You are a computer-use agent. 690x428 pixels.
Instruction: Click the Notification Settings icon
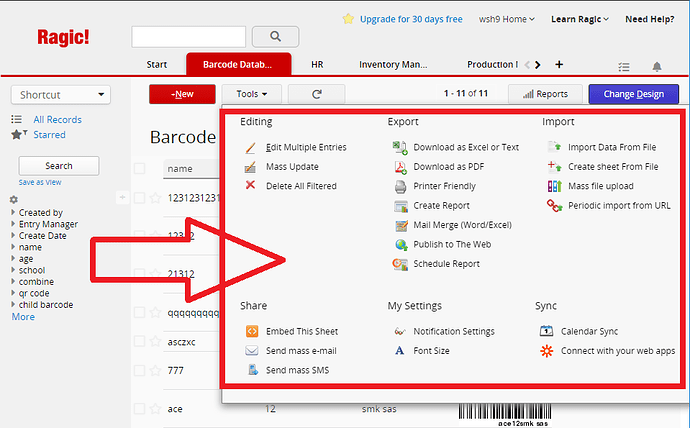400,331
